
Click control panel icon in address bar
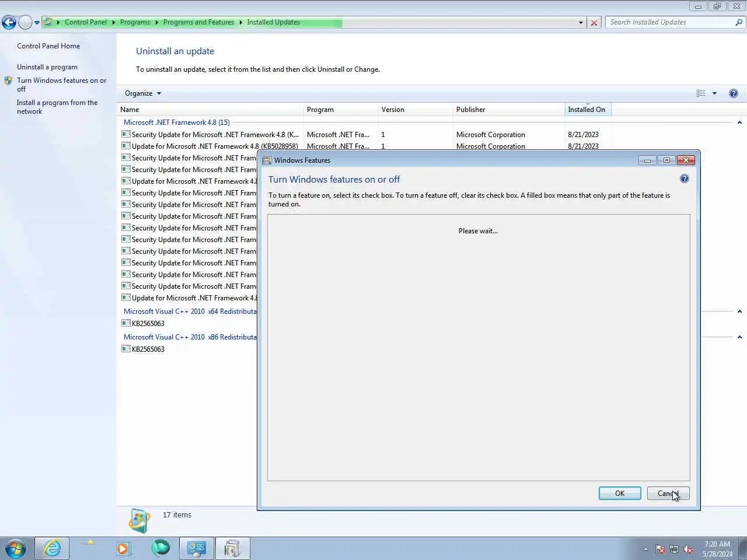point(48,22)
